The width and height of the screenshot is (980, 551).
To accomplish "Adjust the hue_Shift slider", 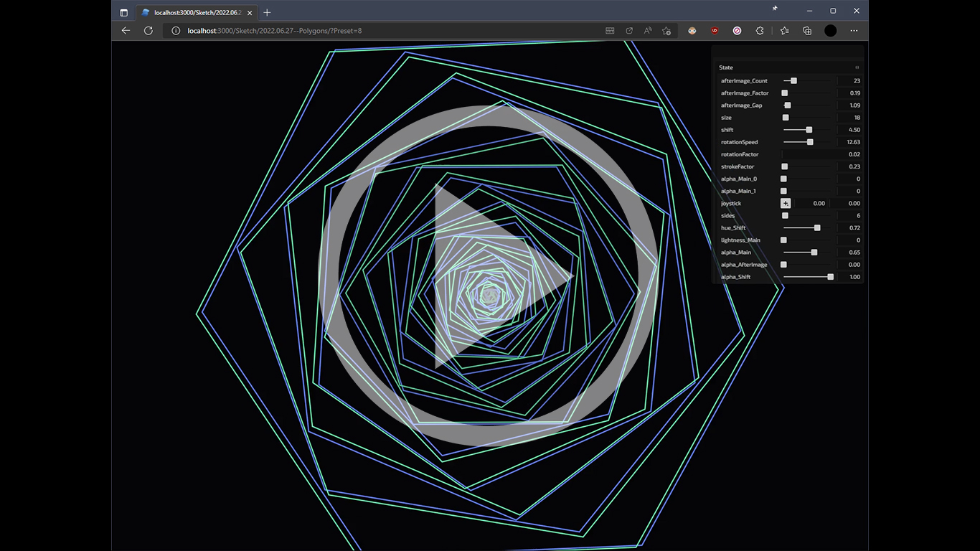I will click(809, 227).
